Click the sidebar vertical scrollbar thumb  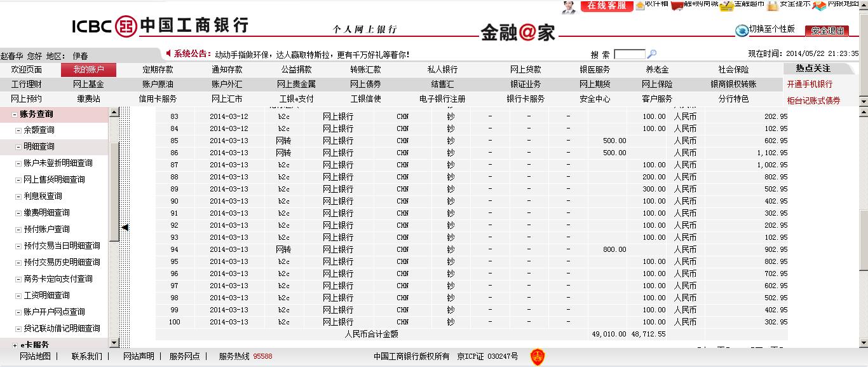[114, 191]
